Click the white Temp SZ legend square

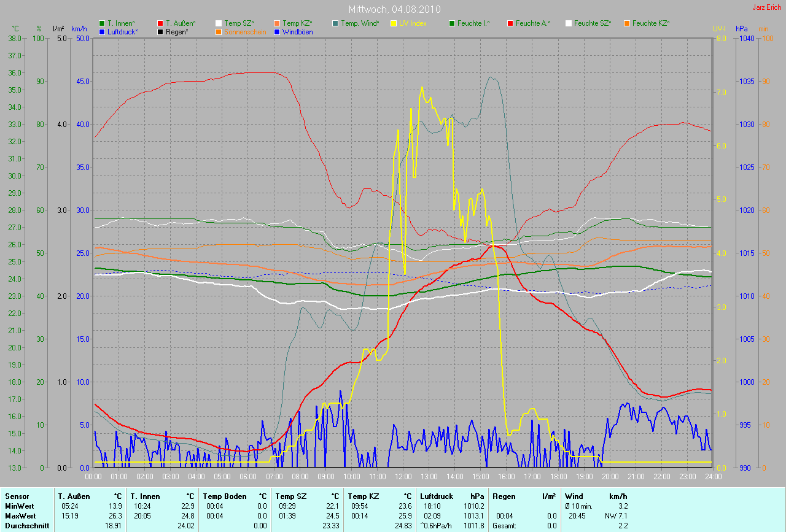[219, 23]
